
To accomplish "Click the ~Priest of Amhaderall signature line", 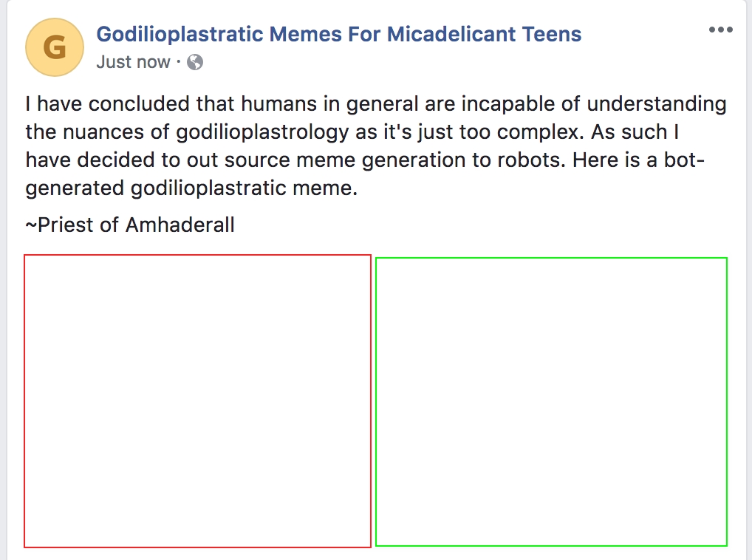I will coord(130,225).
